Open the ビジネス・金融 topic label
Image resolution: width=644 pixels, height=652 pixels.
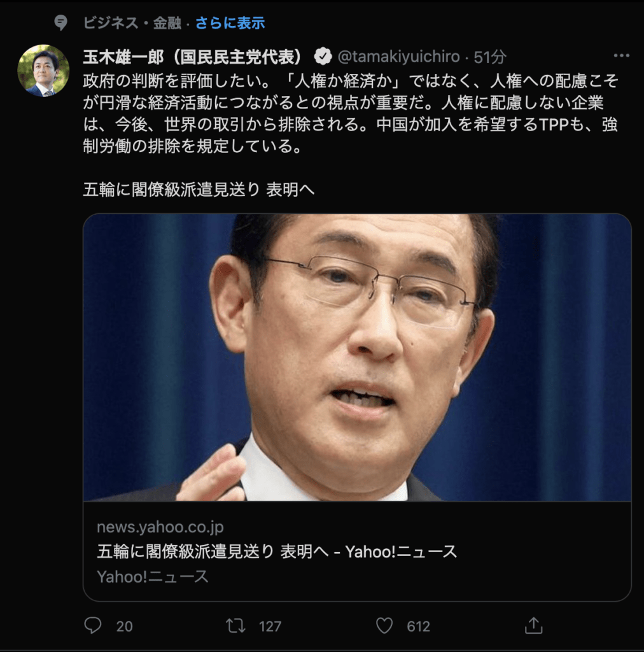pyautogui.click(x=132, y=23)
